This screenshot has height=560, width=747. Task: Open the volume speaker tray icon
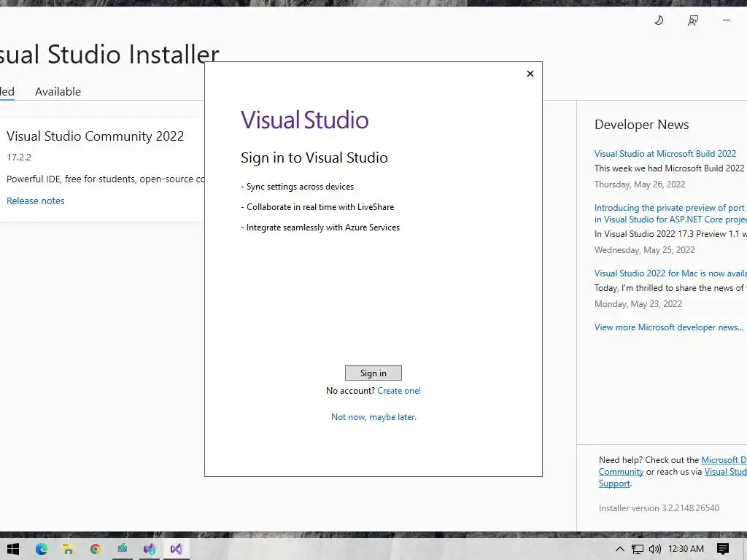tap(655, 549)
